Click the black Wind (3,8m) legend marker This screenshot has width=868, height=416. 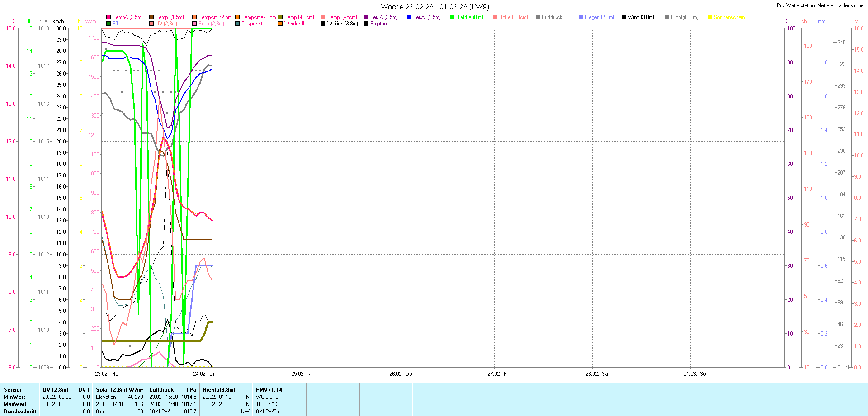point(624,17)
